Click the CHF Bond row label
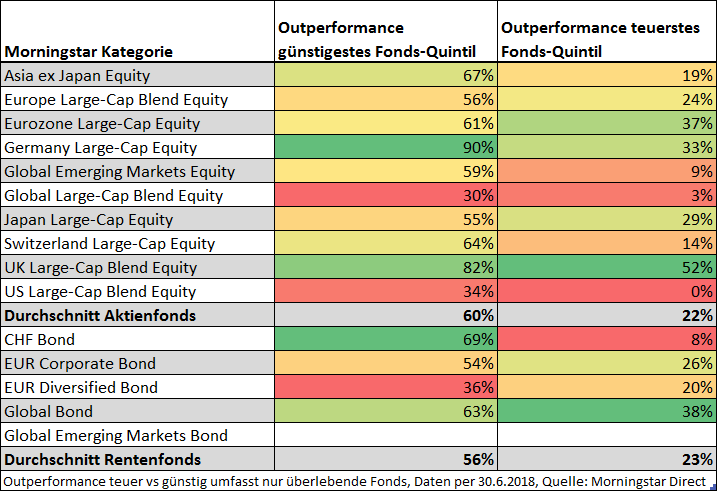This screenshot has width=717, height=491. pyautogui.click(x=40, y=339)
